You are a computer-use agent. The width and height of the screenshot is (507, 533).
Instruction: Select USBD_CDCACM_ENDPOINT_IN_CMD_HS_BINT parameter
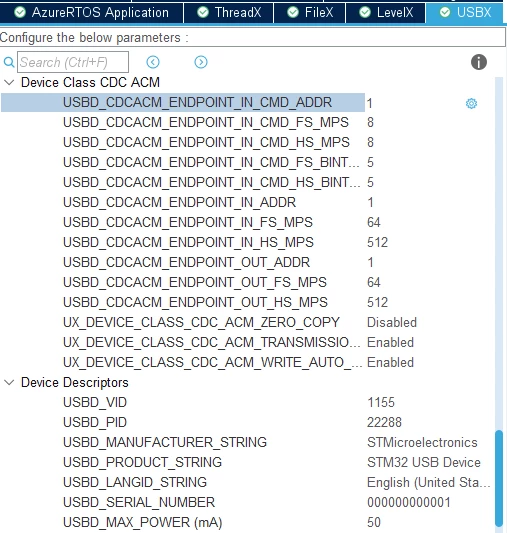coord(211,183)
